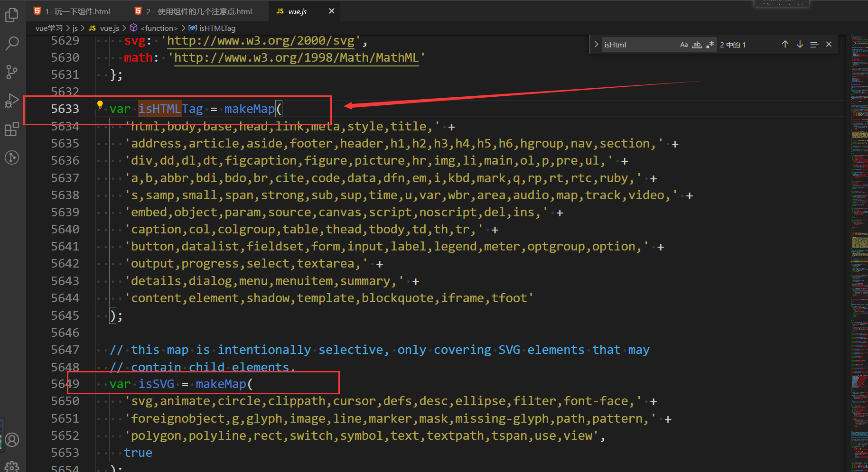Open isHTMLTag breadcrumb symbol dropdown
This screenshot has height=472, width=868.
point(212,28)
